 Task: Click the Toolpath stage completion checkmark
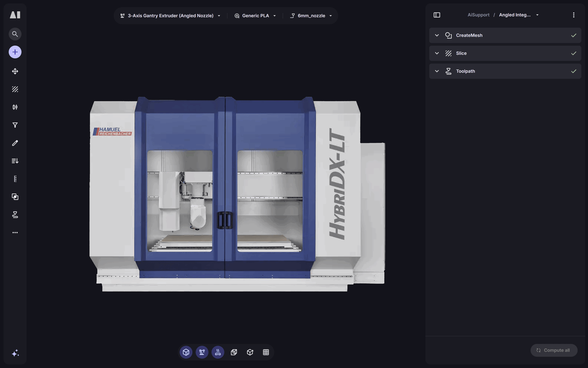(x=573, y=71)
